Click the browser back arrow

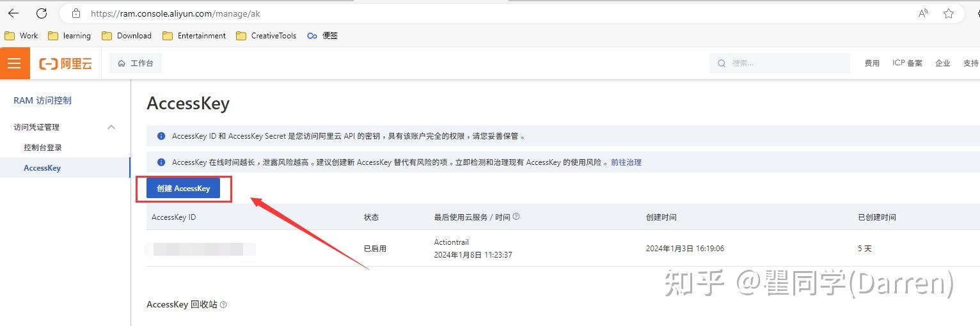[13, 13]
